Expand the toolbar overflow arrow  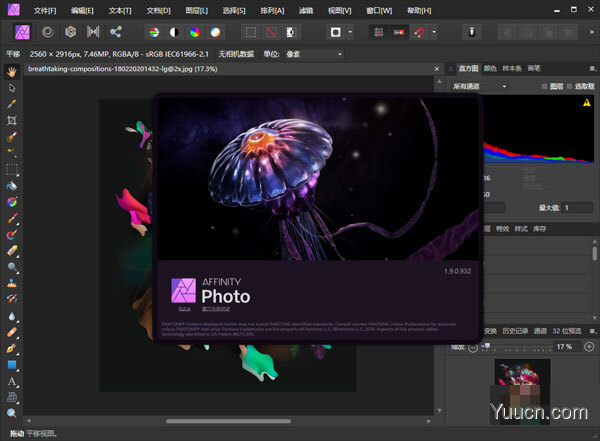pyautogui.click(x=591, y=33)
